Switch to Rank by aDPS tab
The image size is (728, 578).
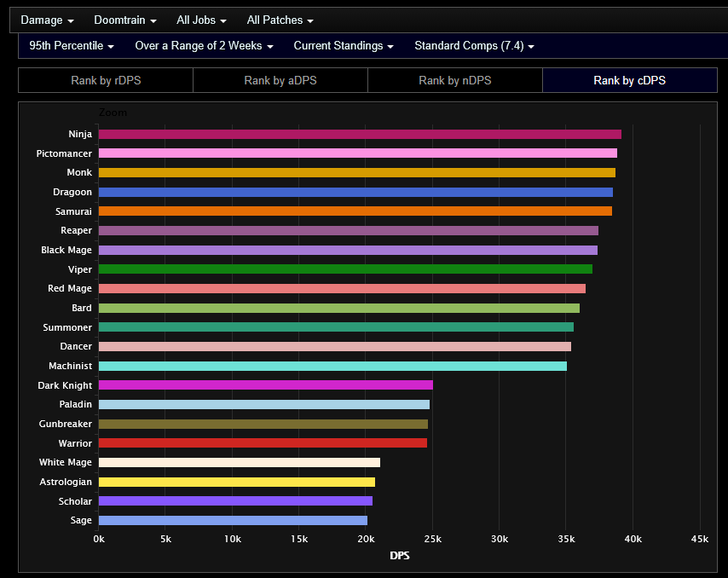click(x=280, y=80)
